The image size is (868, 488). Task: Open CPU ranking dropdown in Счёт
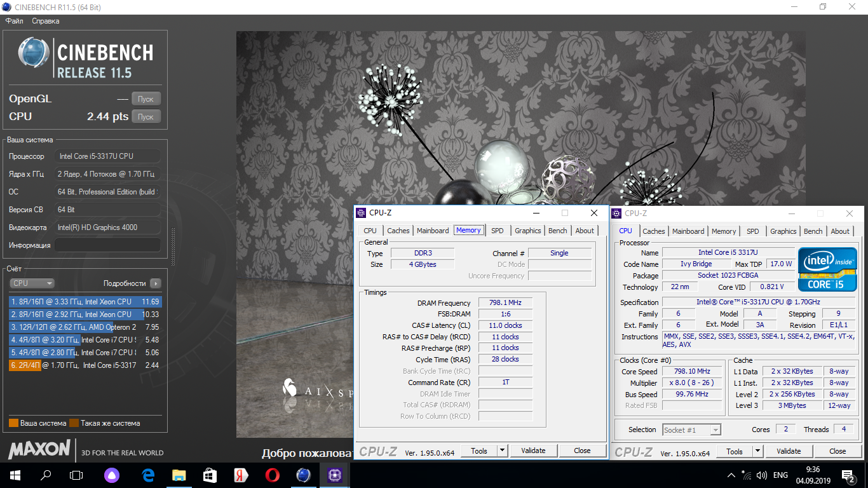[32, 283]
